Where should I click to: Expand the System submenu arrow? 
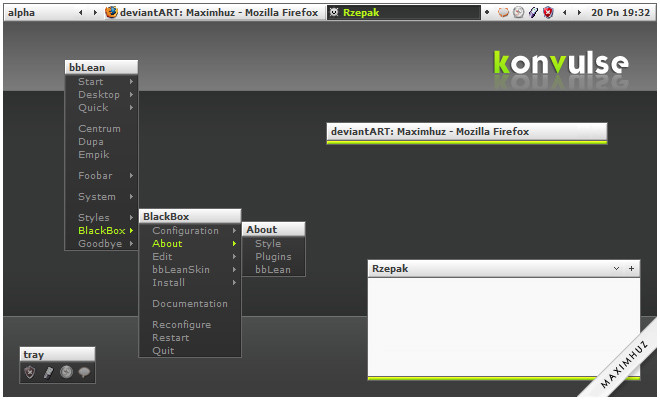131,197
